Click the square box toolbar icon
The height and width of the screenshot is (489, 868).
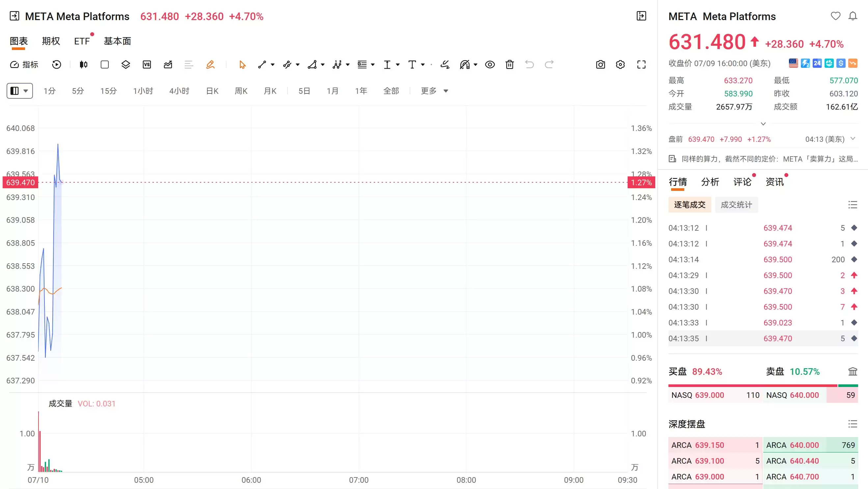coord(105,64)
